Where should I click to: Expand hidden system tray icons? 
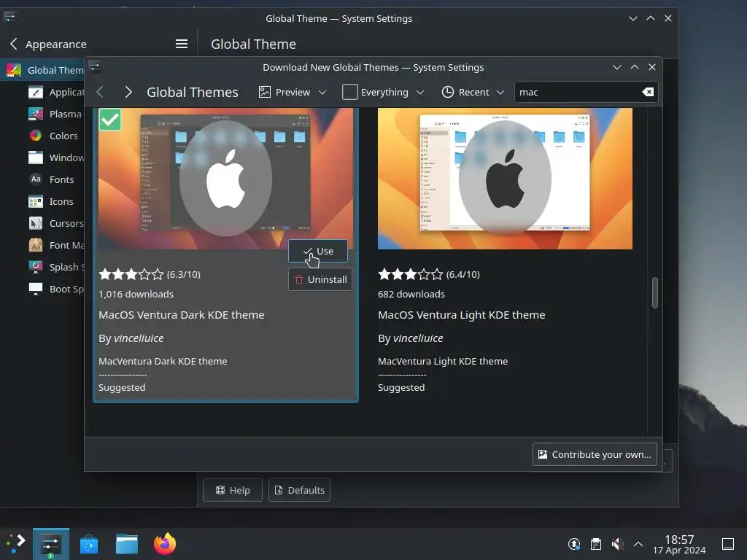pos(638,544)
